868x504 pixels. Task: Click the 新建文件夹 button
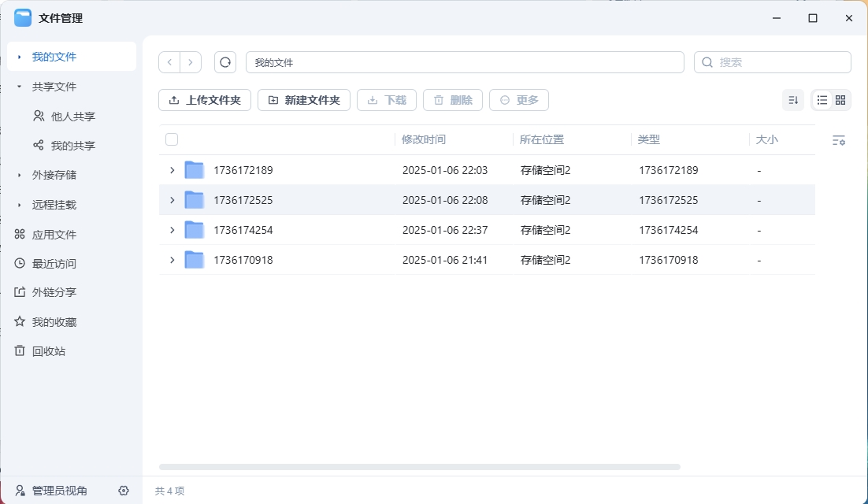click(x=304, y=100)
